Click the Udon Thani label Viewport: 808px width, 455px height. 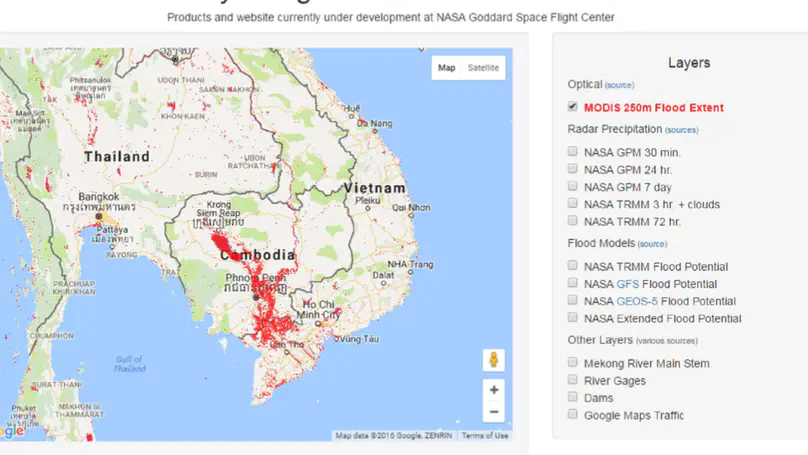pyautogui.click(x=181, y=80)
